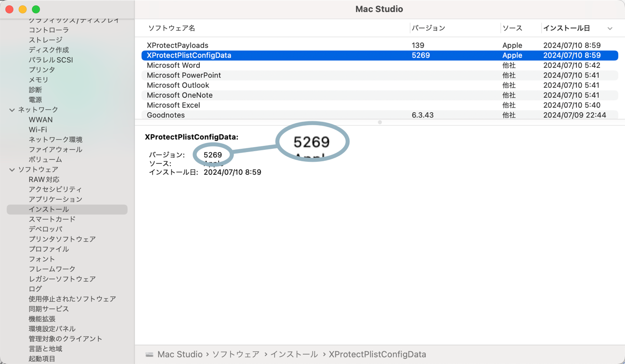Collapse the ネットワーク section chevron
This screenshot has width=625, height=364.
click(12, 110)
